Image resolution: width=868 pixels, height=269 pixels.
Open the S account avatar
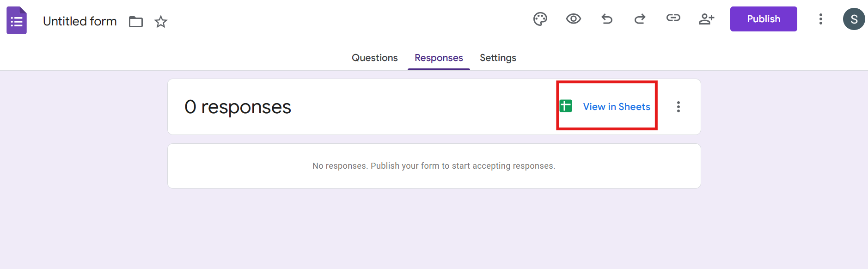pyautogui.click(x=854, y=19)
